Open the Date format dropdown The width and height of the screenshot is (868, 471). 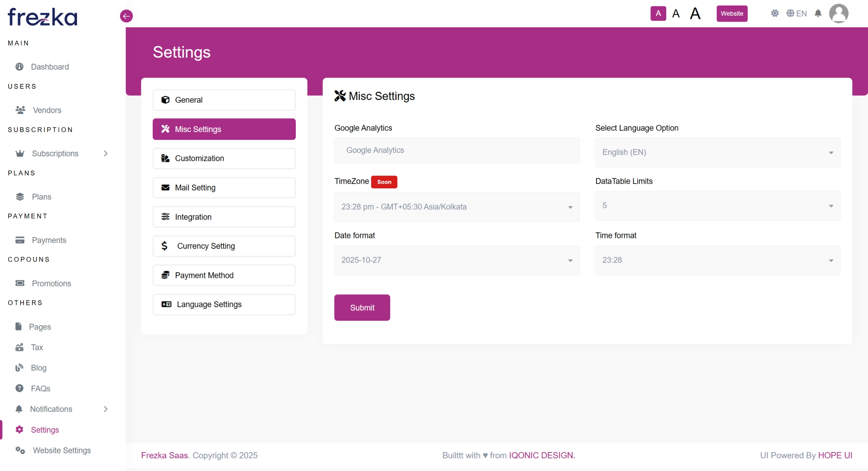(x=457, y=260)
